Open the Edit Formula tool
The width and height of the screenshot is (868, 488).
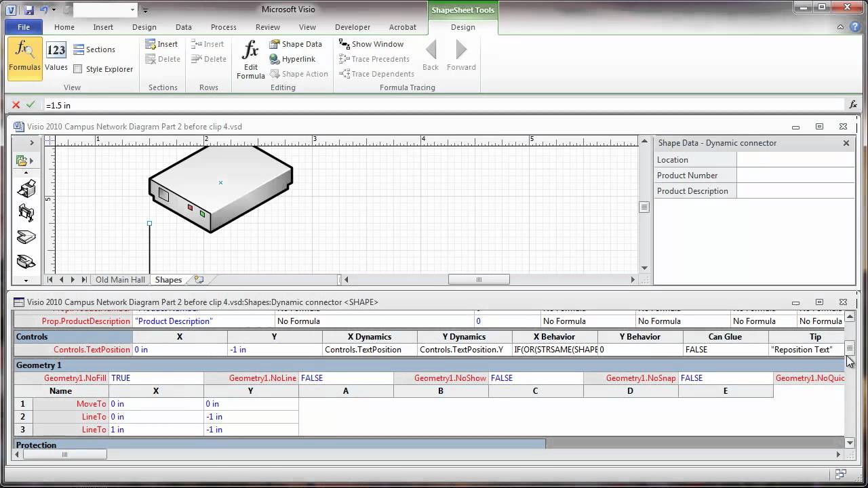250,60
